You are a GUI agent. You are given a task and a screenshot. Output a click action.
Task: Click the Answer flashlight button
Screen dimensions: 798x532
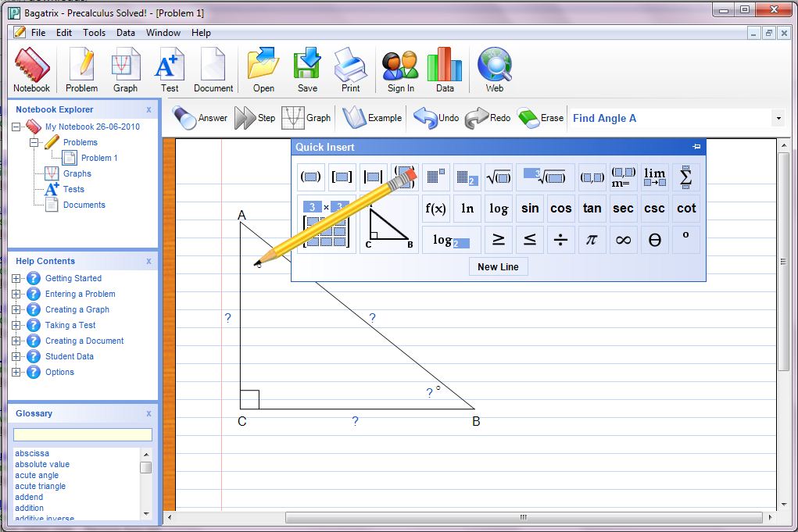coord(199,118)
